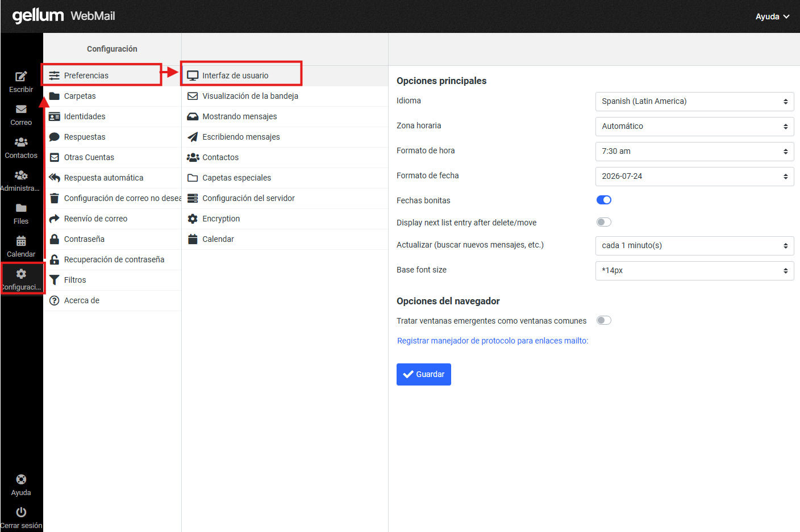The height and width of the screenshot is (532, 800).
Task: Open the Correo mail icon
Action: [x=21, y=109]
